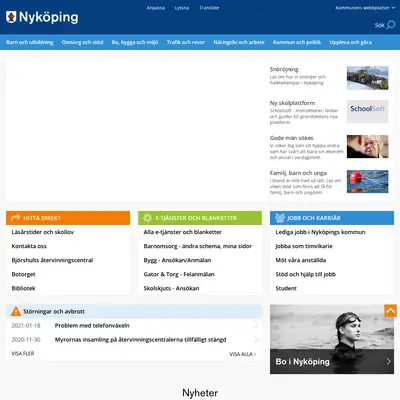Screen dimensions: 400x400
Task: Click the Jobb och karriär people icon
Action: coord(280,218)
